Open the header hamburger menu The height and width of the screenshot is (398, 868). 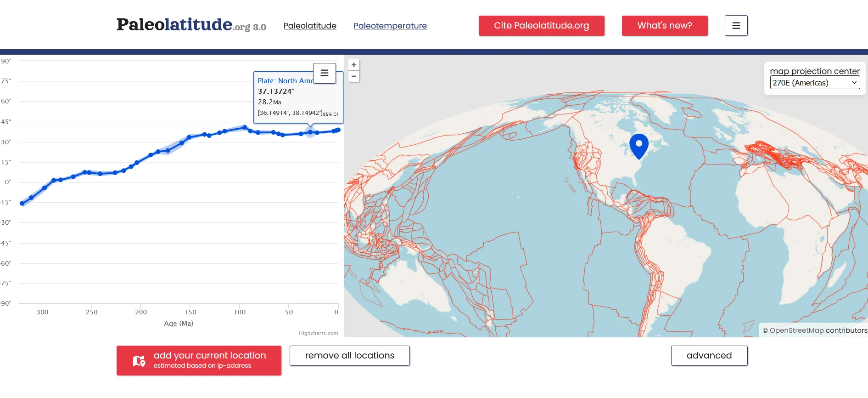pos(736,26)
